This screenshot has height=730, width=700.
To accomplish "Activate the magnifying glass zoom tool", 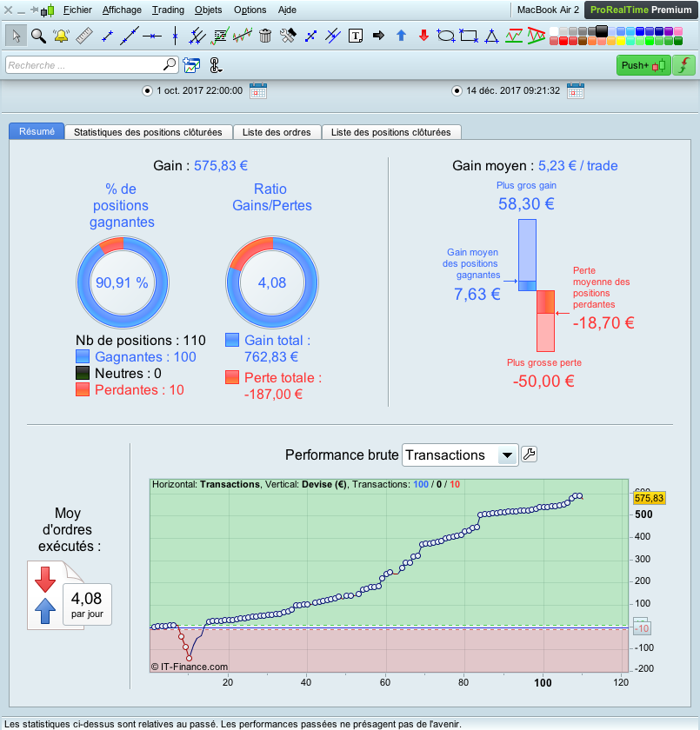I will coord(38,36).
